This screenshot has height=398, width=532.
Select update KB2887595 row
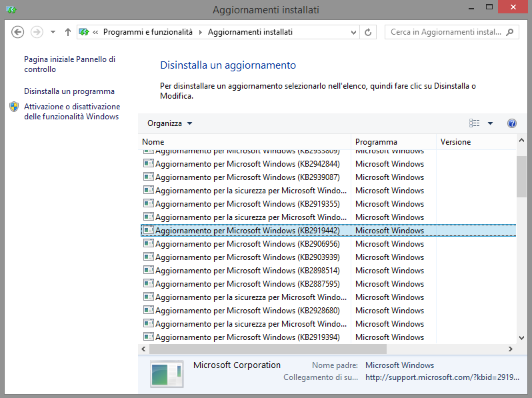tap(329, 284)
